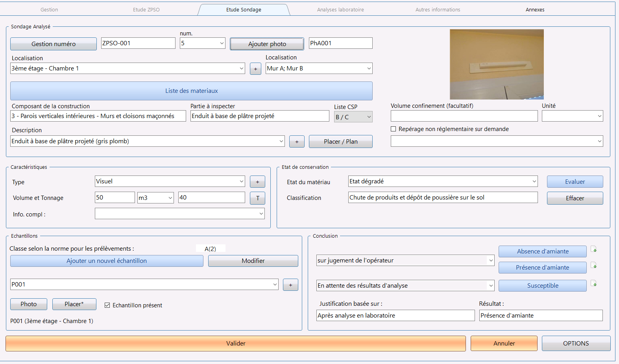Open the Analyses laboratoire tab
The height and width of the screenshot is (364, 619).
(x=340, y=10)
